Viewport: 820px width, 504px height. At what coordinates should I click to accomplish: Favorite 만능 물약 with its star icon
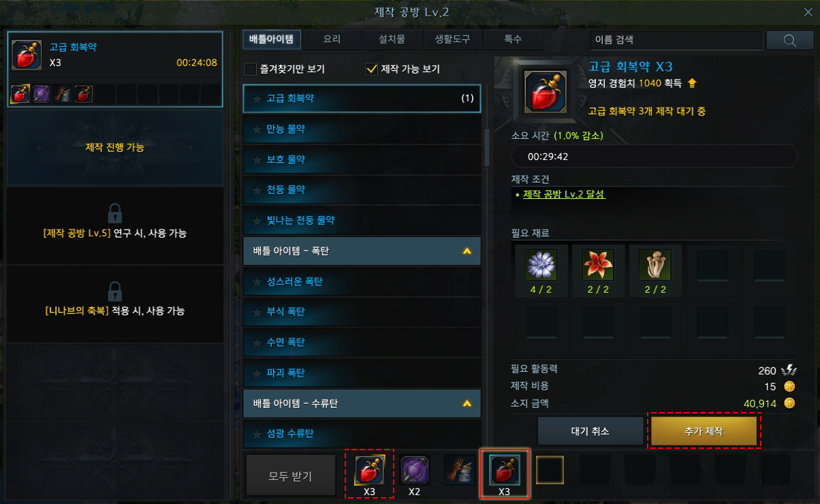[257, 129]
